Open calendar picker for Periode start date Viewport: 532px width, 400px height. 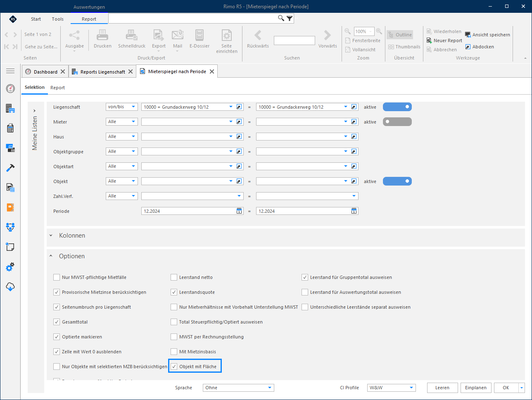[239, 211]
